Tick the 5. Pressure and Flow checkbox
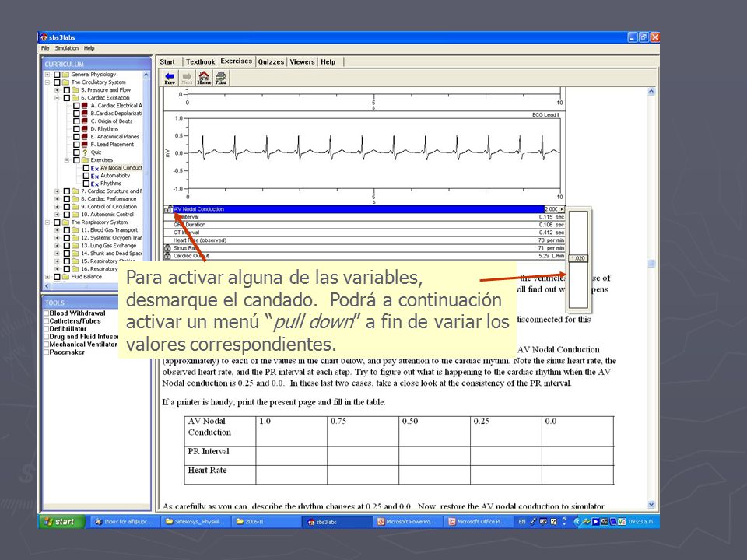The height and width of the screenshot is (560, 747). [67, 90]
